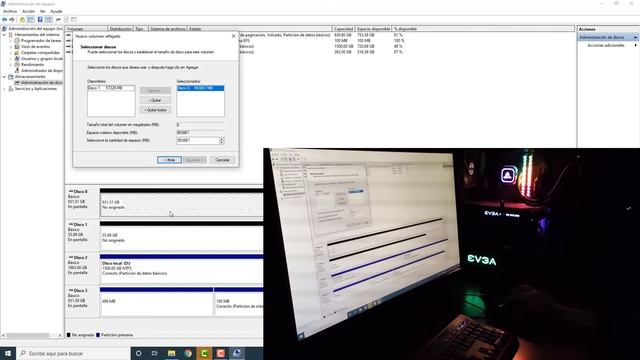This screenshot has height=360, width=640.
Task: Click left-pane horizontal scrollbar thumb
Action: 29,335
